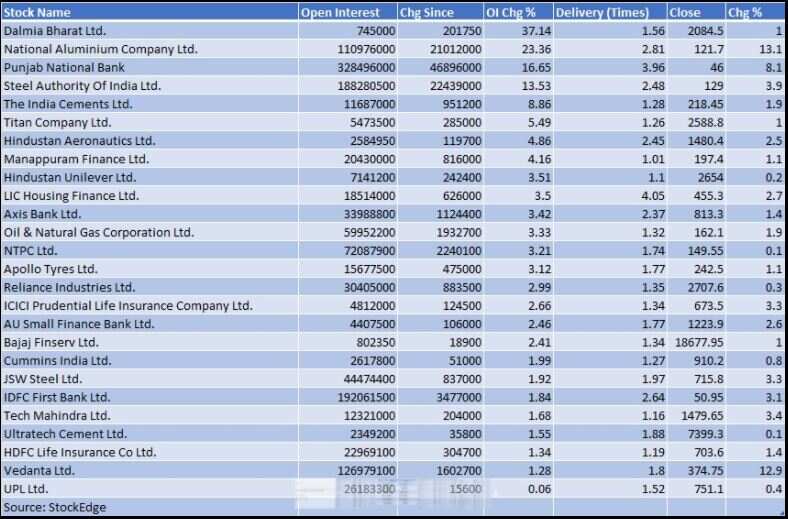Click OI Chg % value 16.65
788x519 pixels.
tap(536, 67)
